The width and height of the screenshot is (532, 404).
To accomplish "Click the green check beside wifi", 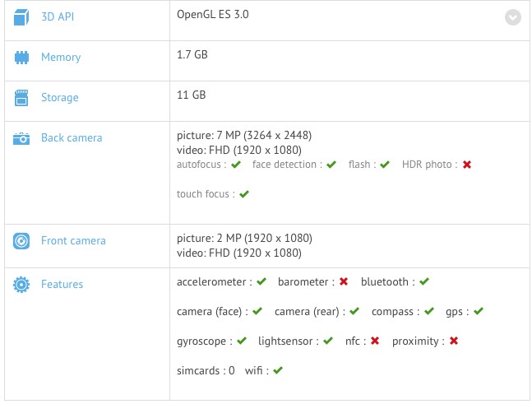I will click(x=278, y=370).
